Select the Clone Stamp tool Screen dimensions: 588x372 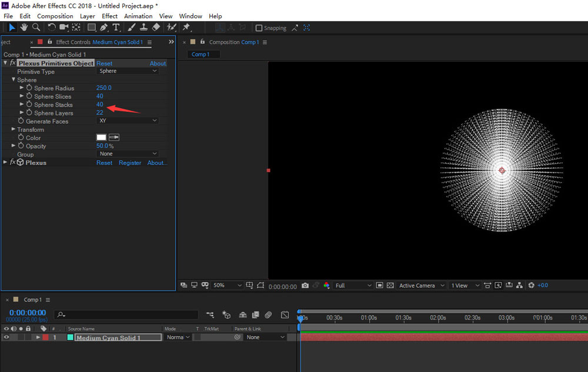point(143,27)
